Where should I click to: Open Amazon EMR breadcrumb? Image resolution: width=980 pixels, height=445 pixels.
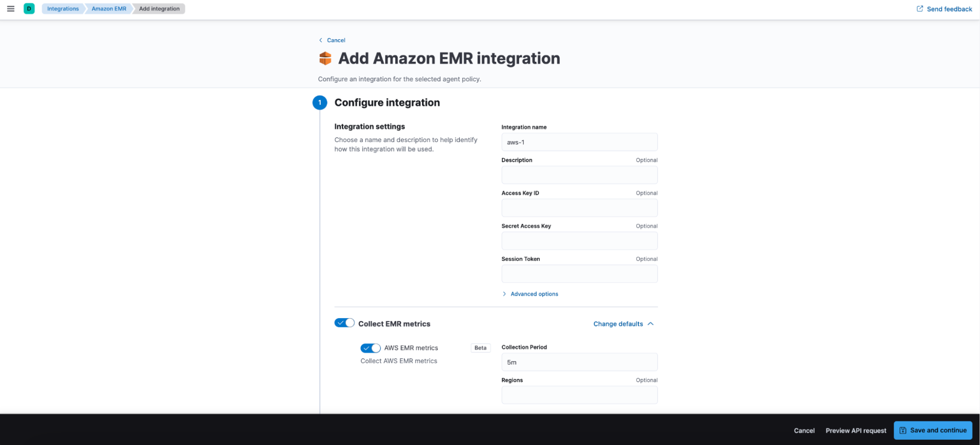tap(109, 9)
